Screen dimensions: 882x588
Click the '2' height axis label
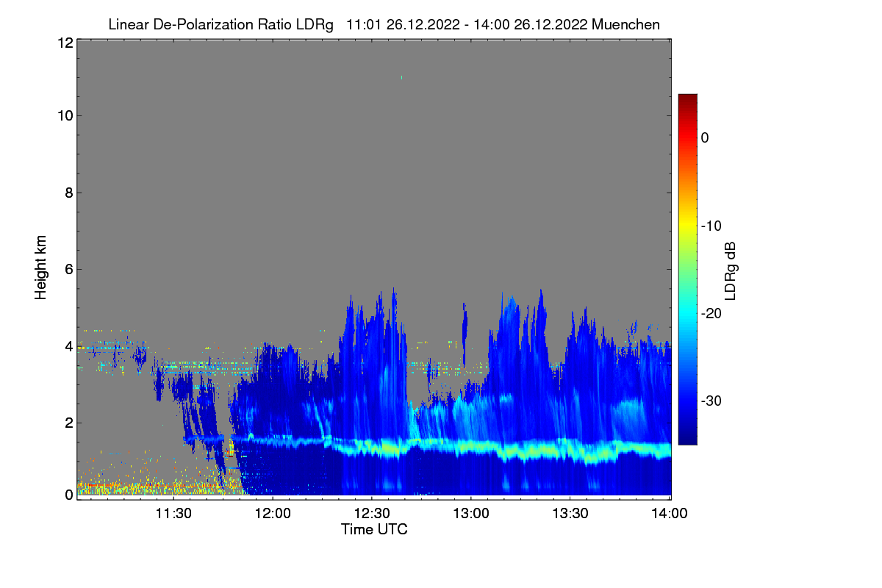pyautogui.click(x=68, y=423)
